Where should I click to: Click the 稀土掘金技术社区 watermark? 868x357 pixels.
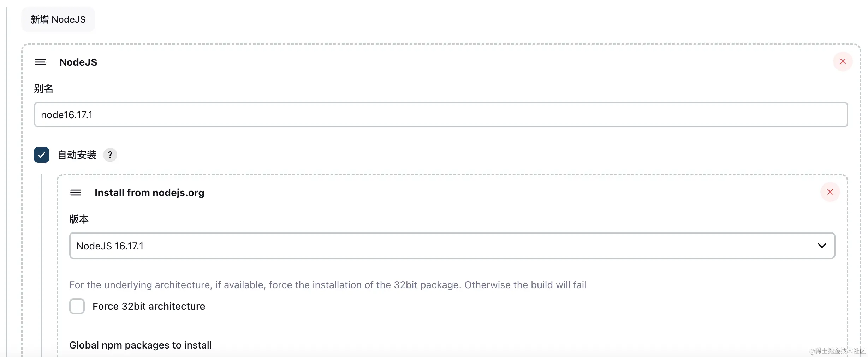coord(837,351)
